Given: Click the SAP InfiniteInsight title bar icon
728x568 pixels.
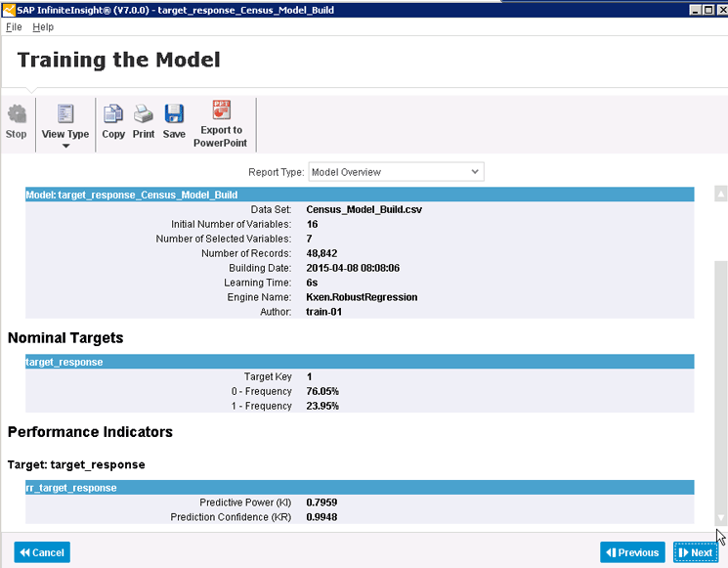Looking at the screenshot, I should coord(9,10).
